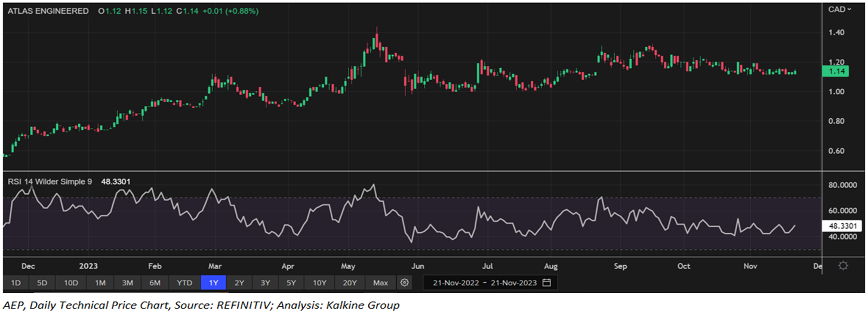Viewport: 868px width, 314px height.
Task: Click the RSI 14 Wilder Simple 9 label
Action: click(x=49, y=181)
